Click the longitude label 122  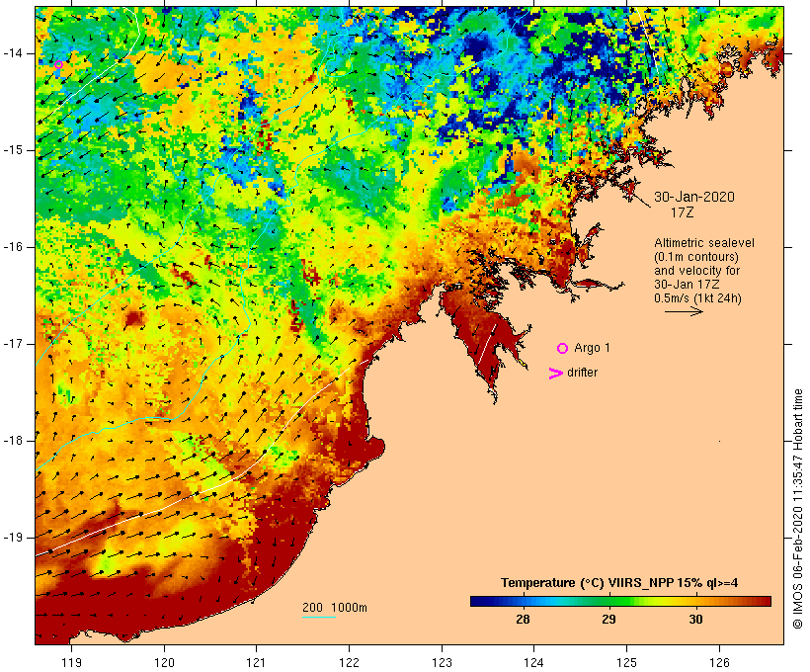(x=350, y=662)
